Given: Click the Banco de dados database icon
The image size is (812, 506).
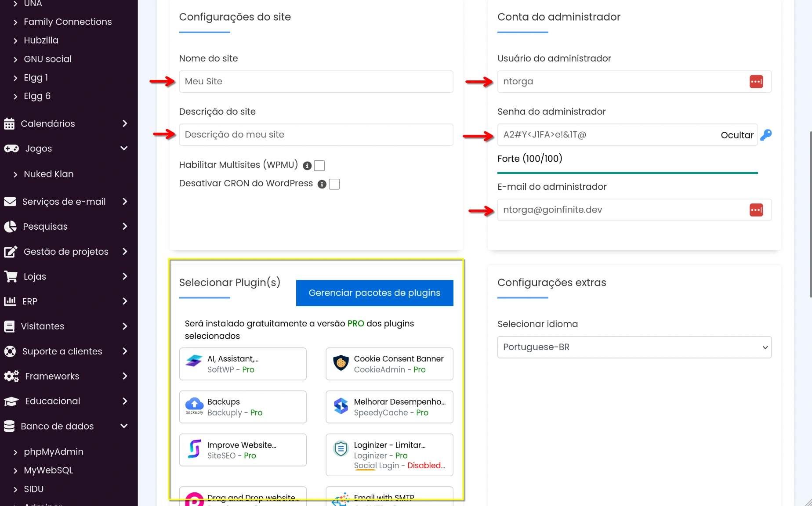Looking at the screenshot, I should click(x=10, y=426).
